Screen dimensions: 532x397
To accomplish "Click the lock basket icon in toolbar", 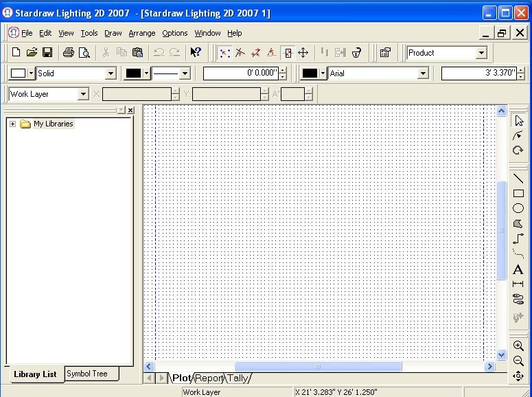I will (356, 53).
